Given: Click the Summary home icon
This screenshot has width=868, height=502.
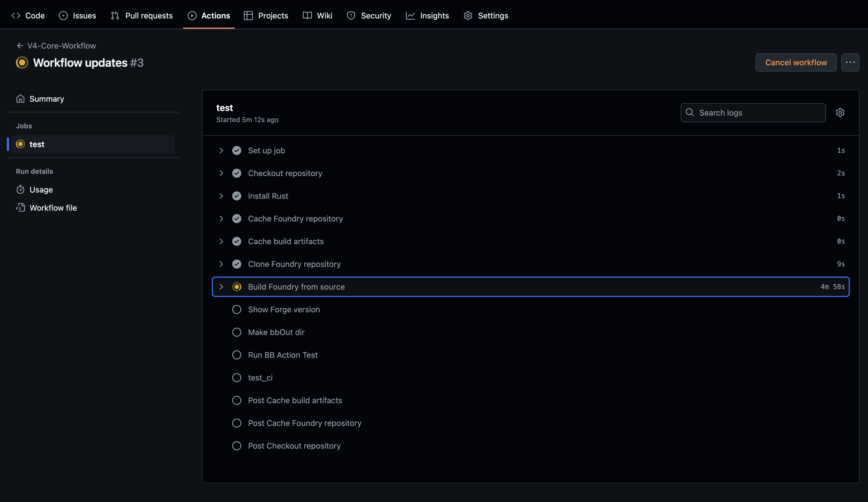Looking at the screenshot, I should 20,99.
